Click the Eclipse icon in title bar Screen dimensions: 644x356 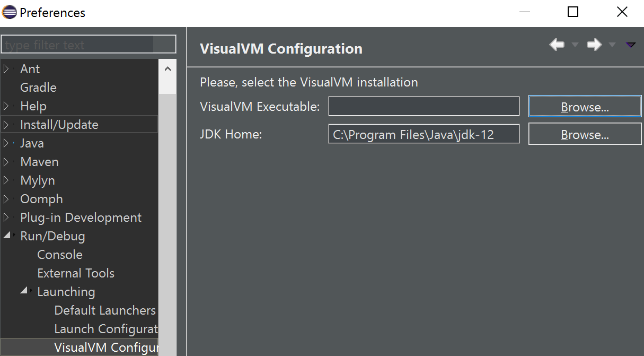9,12
